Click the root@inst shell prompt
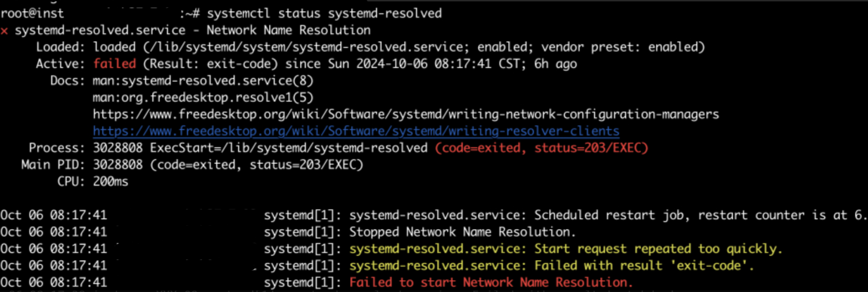 [x=32, y=14]
